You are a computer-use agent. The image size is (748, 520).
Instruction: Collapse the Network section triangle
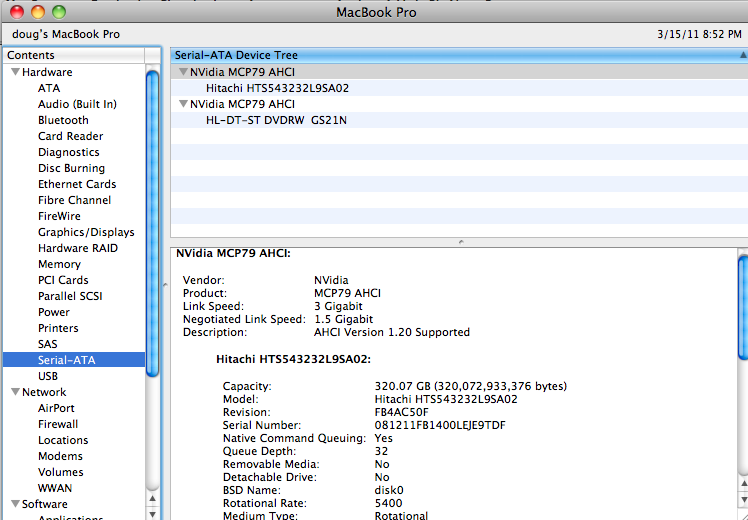pos(16,392)
